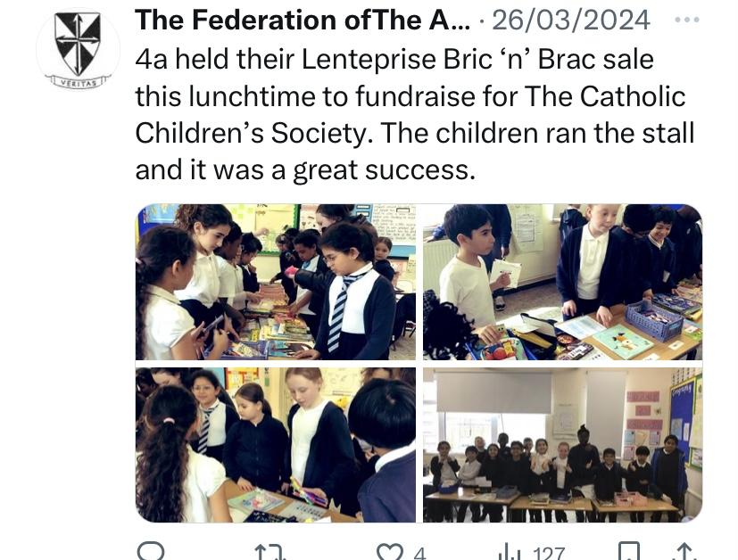Like the tweet with the heart icon
738x560 pixels.
[390, 552]
